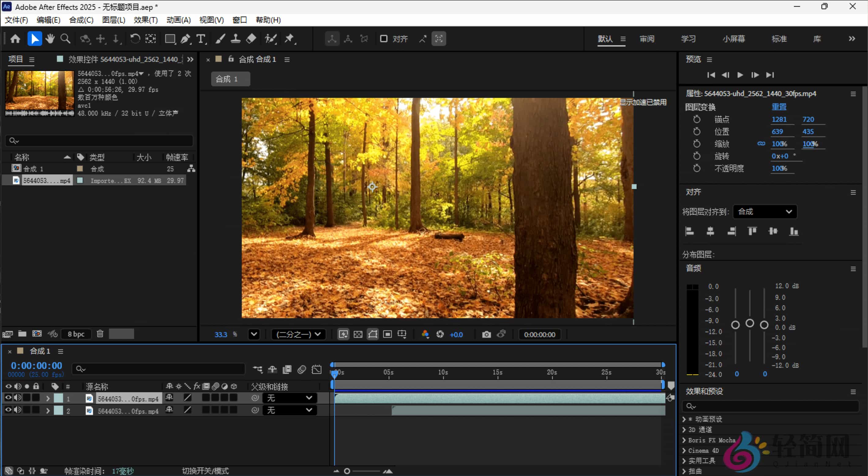Image resolution: width=868 pixels, height=476 pixels.
Task: Select the Selection tool
Action: pos(35,39)
